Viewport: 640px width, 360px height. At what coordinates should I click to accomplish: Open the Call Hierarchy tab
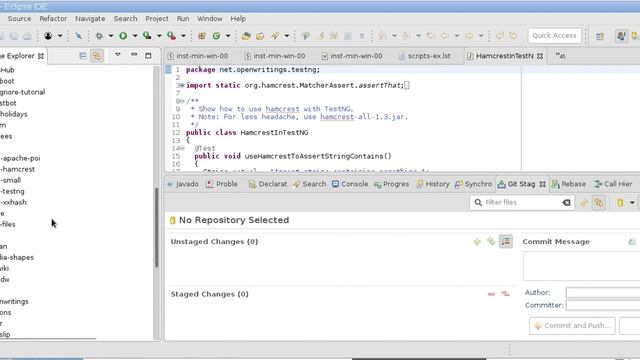click(x=613, y=184)
